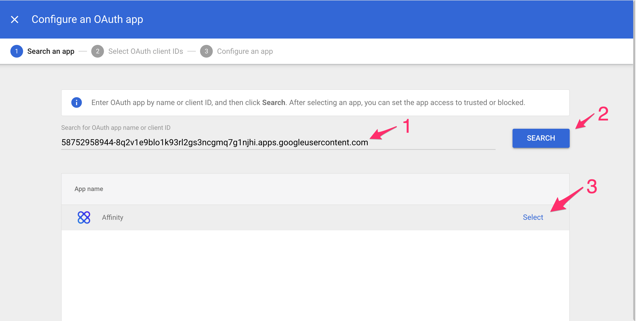The image size is (644, 321).
Task: Click the step 1 circle indicator
Action: click(17, 51)
